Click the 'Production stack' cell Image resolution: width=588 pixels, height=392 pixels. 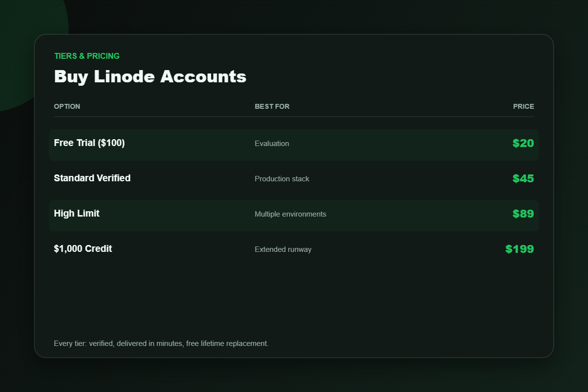[282, 179]
